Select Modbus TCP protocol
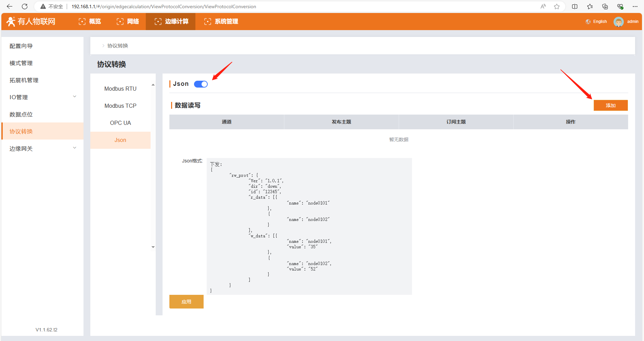This screenshot has width=644, height=341. click(120, 106)
